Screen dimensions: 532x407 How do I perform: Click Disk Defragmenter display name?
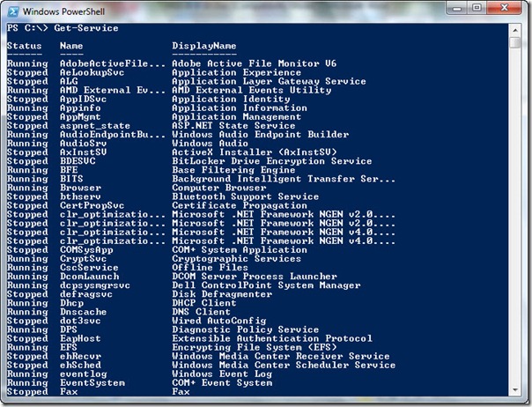222,294
